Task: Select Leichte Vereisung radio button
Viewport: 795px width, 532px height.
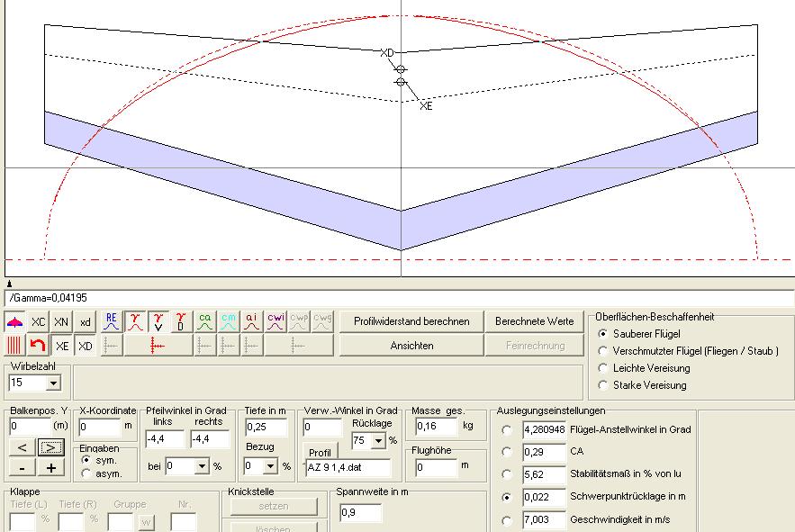Action: coord(603,368)
